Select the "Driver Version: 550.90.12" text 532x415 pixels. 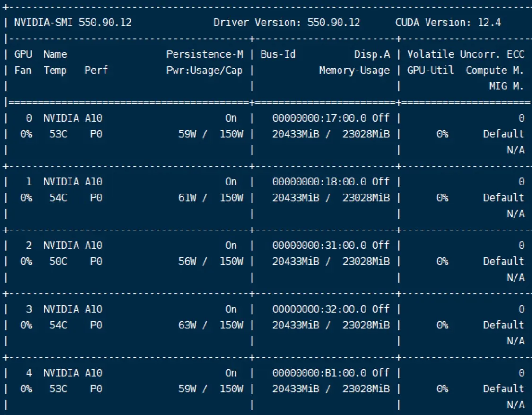pyautogui.click(x=287, y=22)
